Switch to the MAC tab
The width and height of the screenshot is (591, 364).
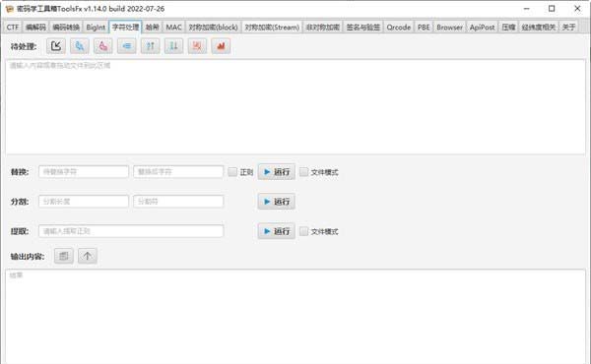(173, 28)
